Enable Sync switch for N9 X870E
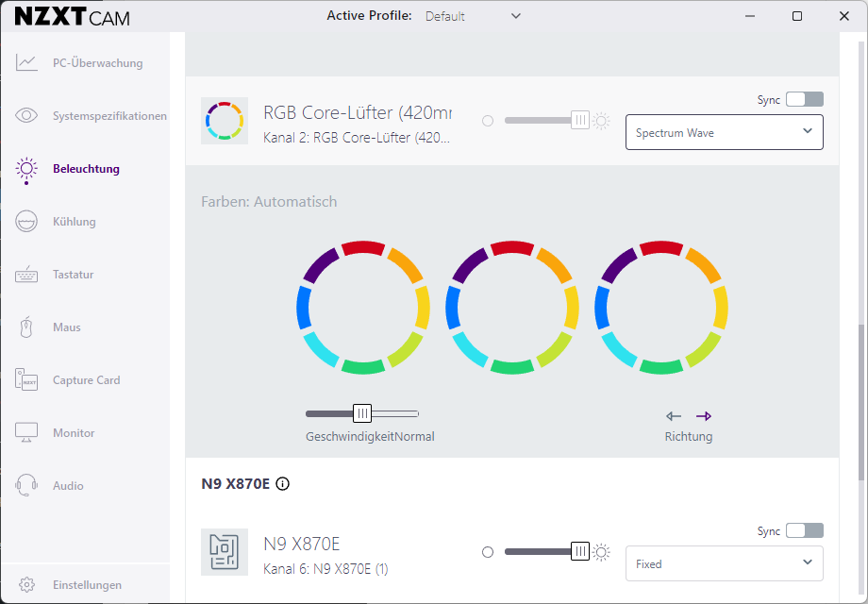868x604 pixels. click(804, 531)
